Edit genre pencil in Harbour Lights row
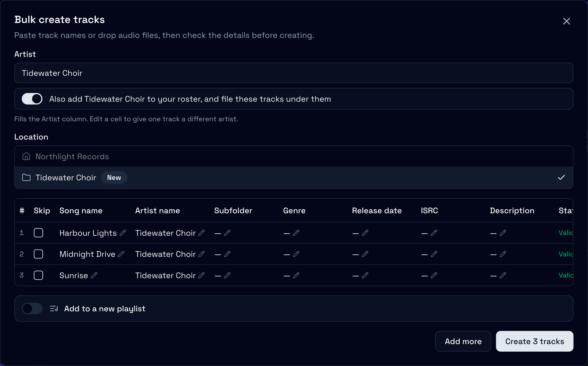The image size is (588, 366). [x=296, y=233]
